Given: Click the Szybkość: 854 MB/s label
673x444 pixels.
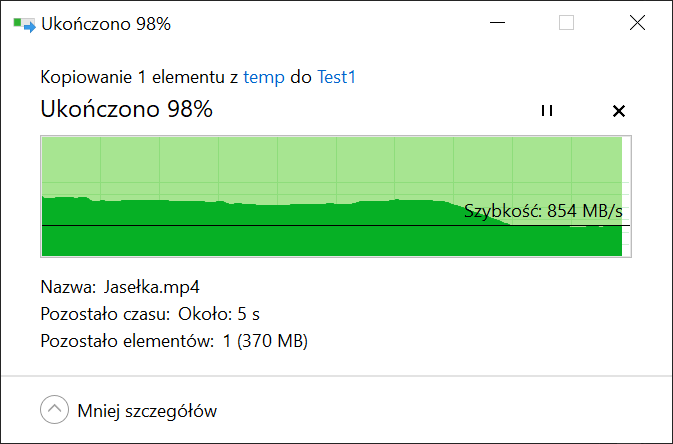Looking at the screenshot, I should pos(543,211).
